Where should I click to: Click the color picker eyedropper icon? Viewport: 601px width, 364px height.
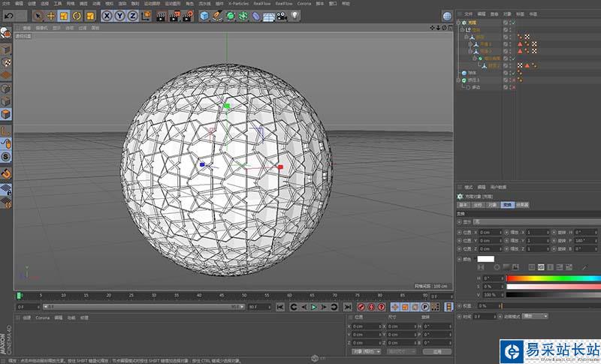584,267
